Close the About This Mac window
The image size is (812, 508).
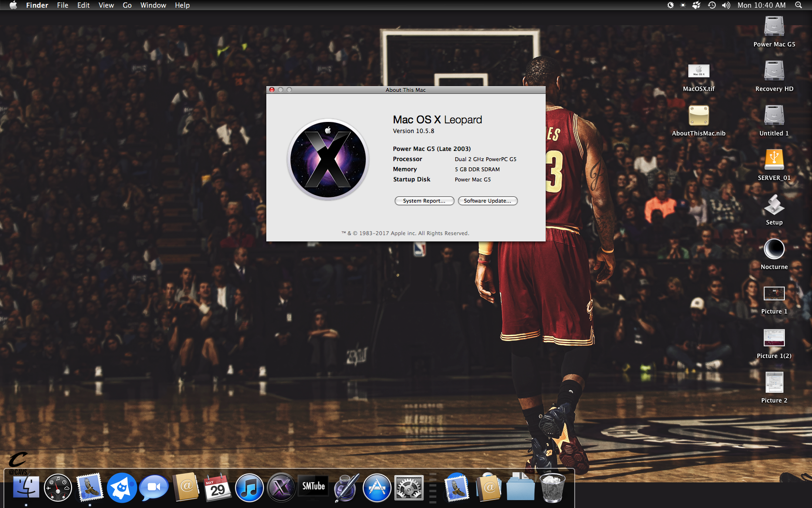coord(272,90)
